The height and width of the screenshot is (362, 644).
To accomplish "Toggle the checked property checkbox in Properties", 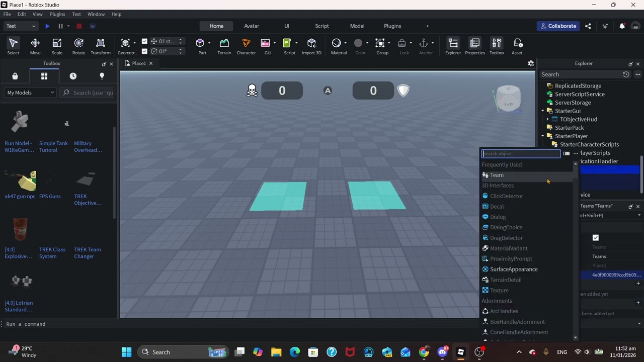I will (596, 238).
